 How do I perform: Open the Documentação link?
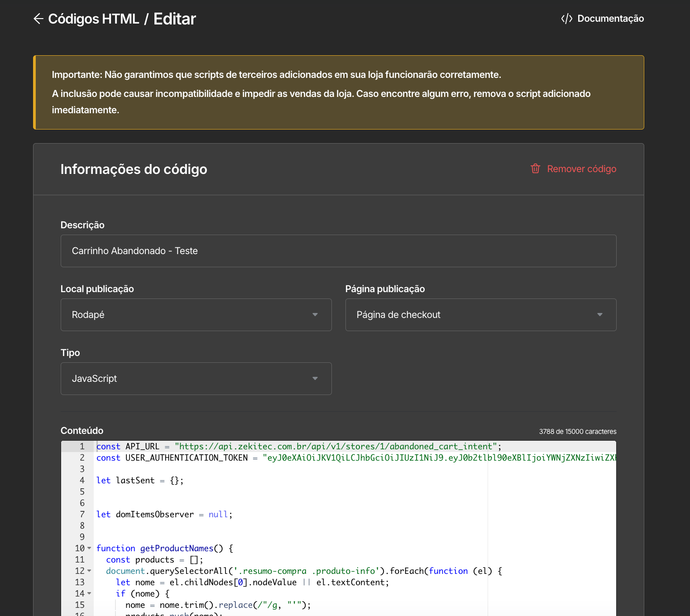[x=602, y=19]
